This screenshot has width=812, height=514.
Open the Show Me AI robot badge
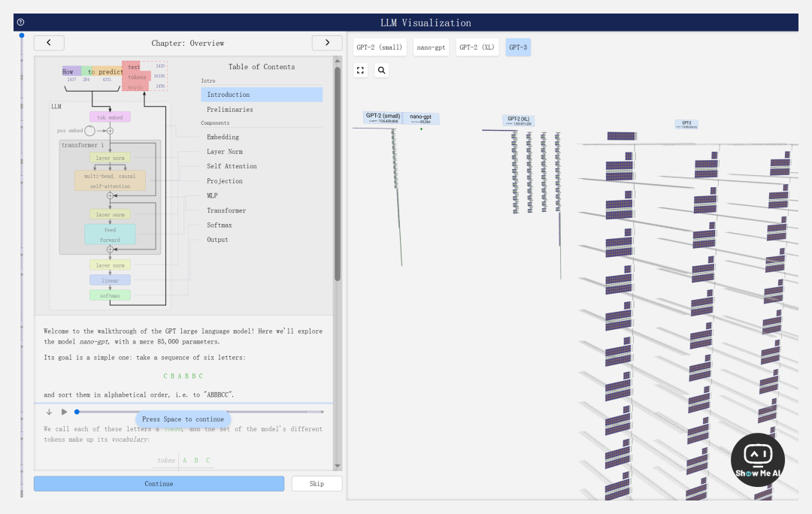(758, 460)
